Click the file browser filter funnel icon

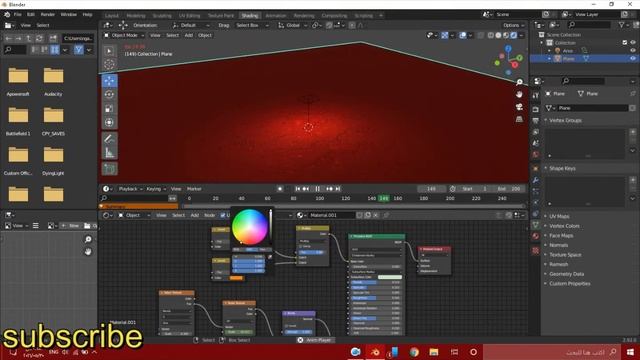(79, 50)
